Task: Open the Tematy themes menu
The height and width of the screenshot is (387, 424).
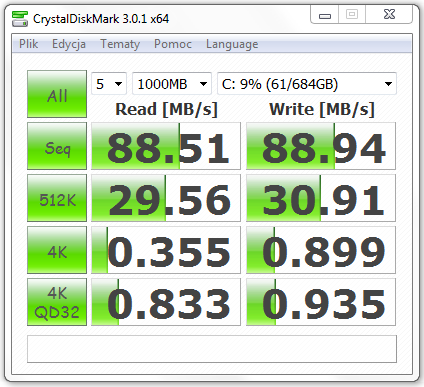Action: pos(120,44)
